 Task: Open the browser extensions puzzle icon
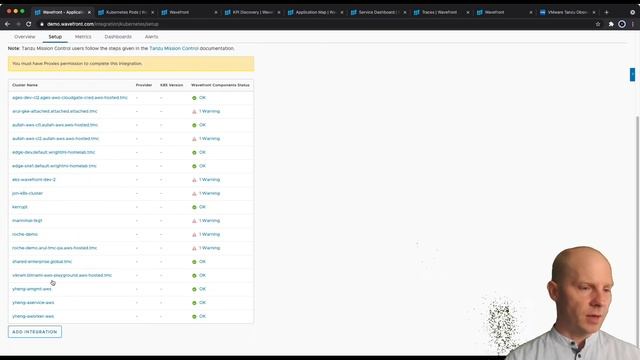611,24
